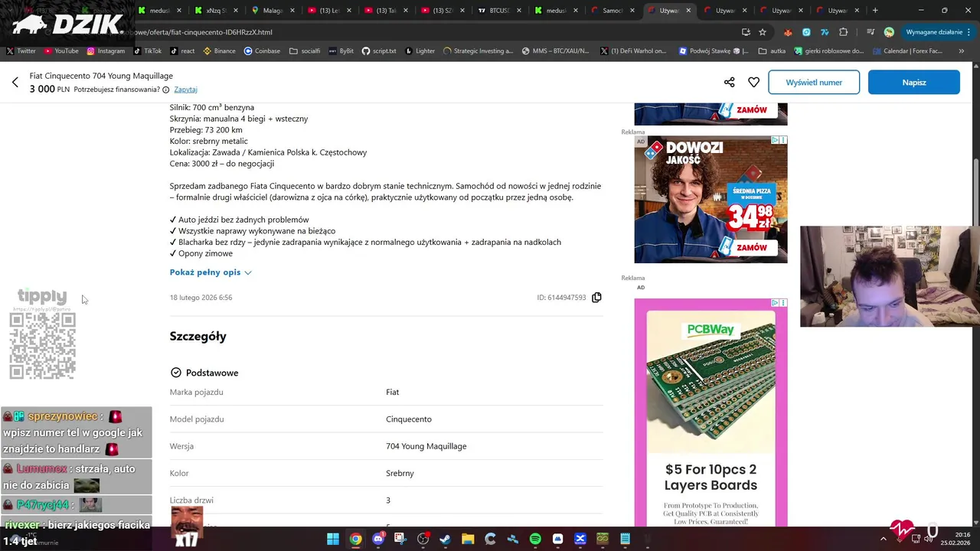Open the script.txt GitHub bookmark

pyautogui.click(x=379, y=51)
